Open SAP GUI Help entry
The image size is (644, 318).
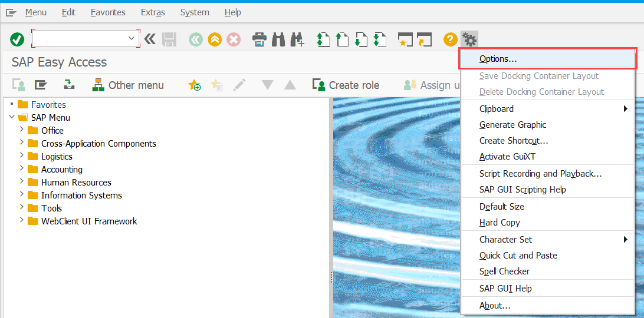[548, 289]
